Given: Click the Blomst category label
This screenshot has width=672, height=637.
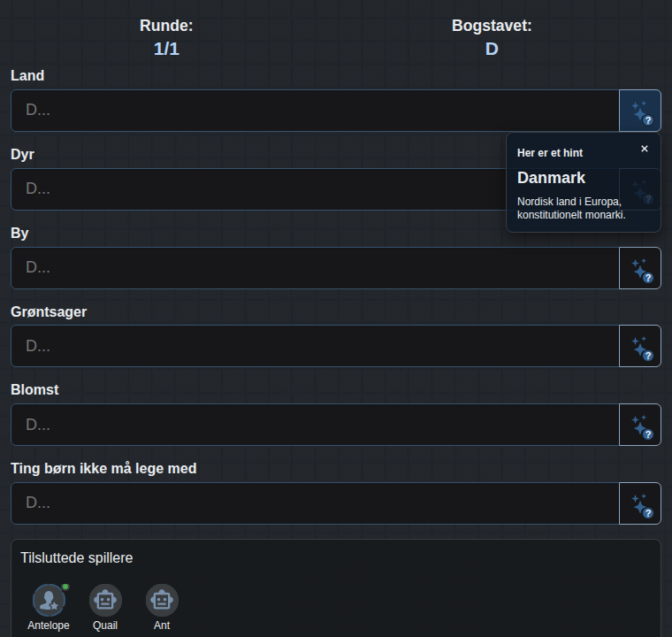Looking at the screenshot, I should point(34,390).
